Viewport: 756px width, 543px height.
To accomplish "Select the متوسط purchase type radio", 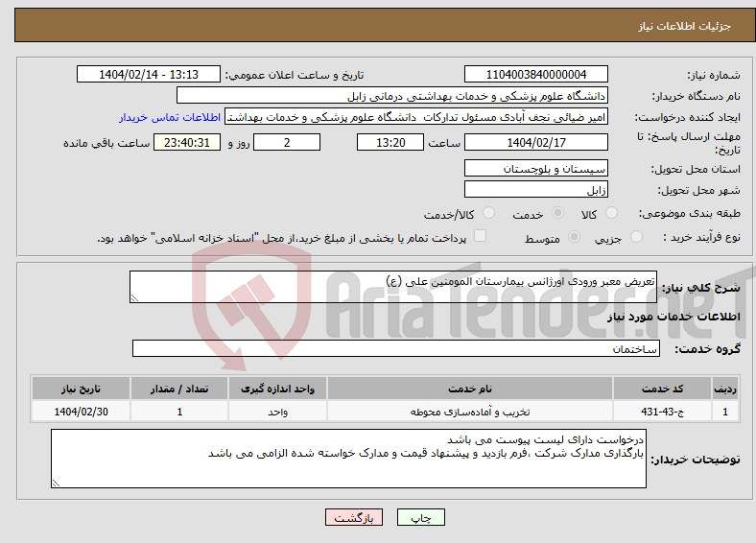I will point(575,236).
